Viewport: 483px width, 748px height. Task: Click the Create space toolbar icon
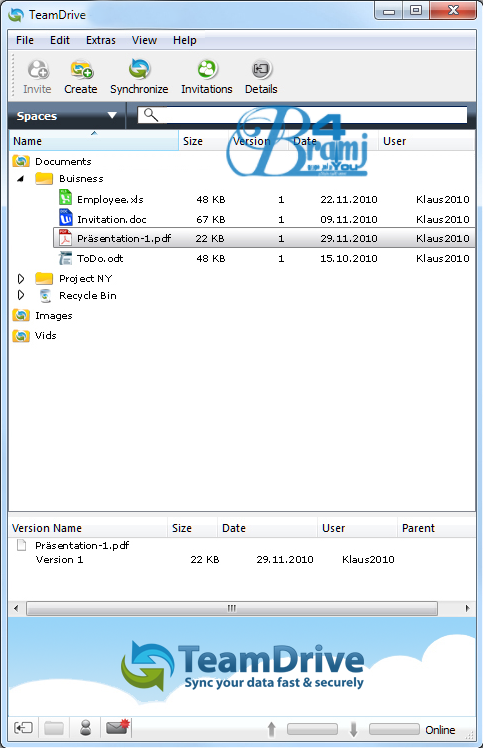[81, 70]
